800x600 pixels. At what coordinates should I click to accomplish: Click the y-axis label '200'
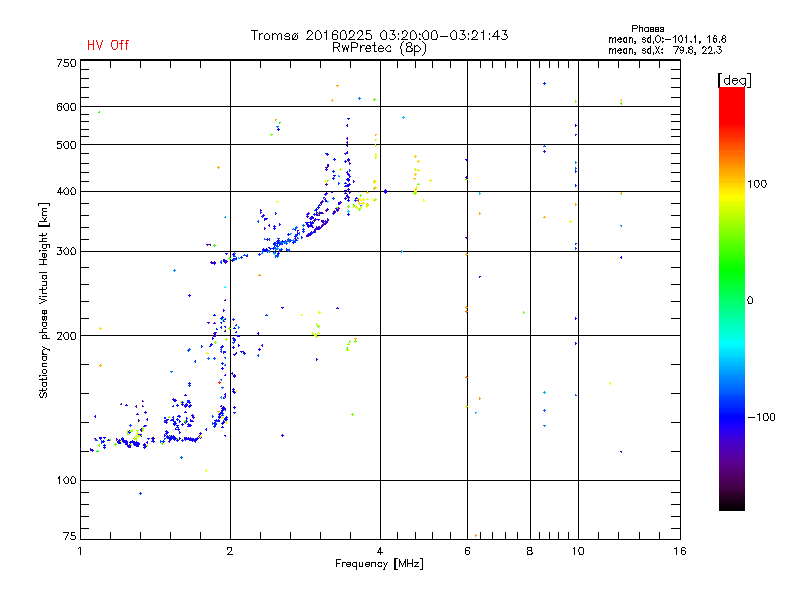tap(66, 336)
